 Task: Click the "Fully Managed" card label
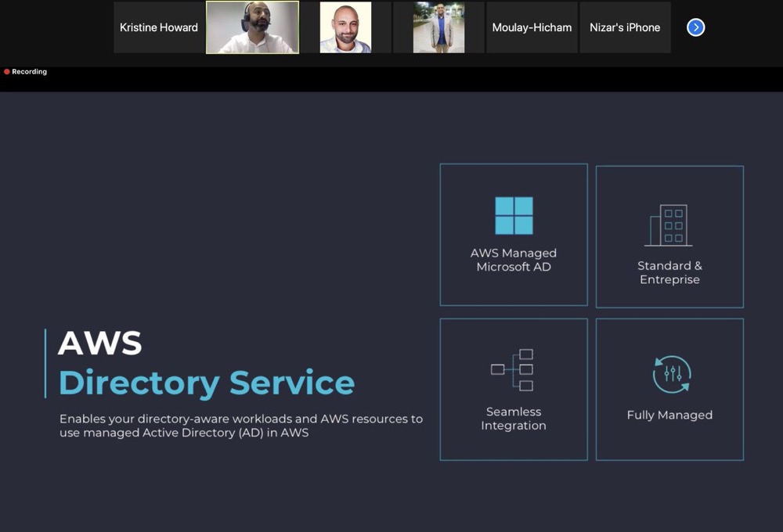point(669,415)
